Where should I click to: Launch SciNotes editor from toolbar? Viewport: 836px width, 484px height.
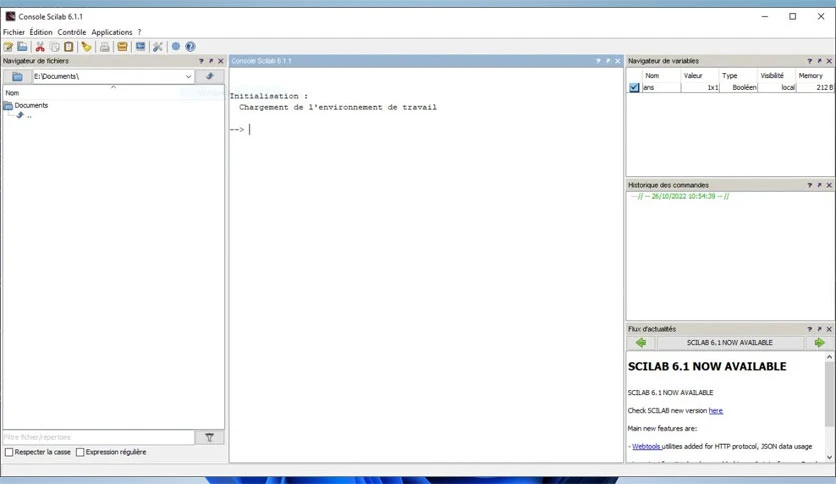click(x=9, y=47)
